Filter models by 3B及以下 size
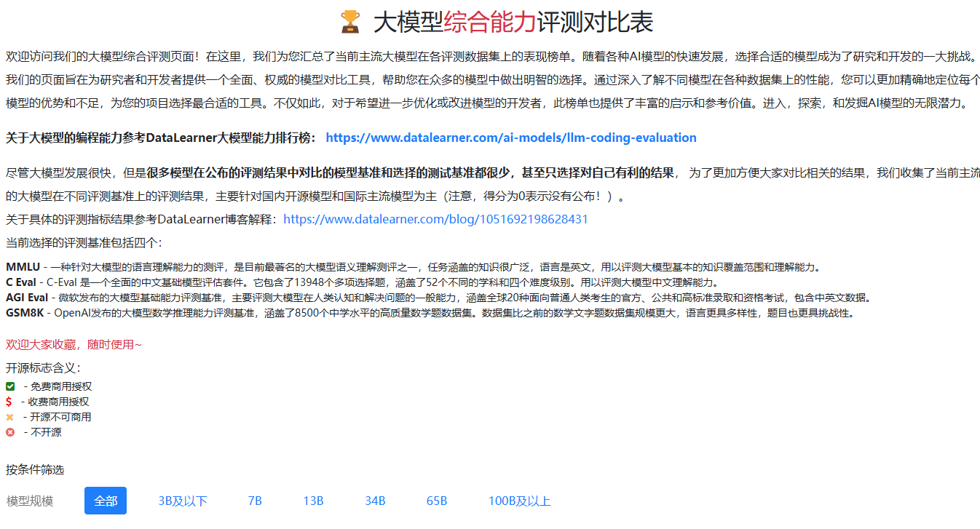The width and height of the screenshot is (980, 529). point(183,501)
